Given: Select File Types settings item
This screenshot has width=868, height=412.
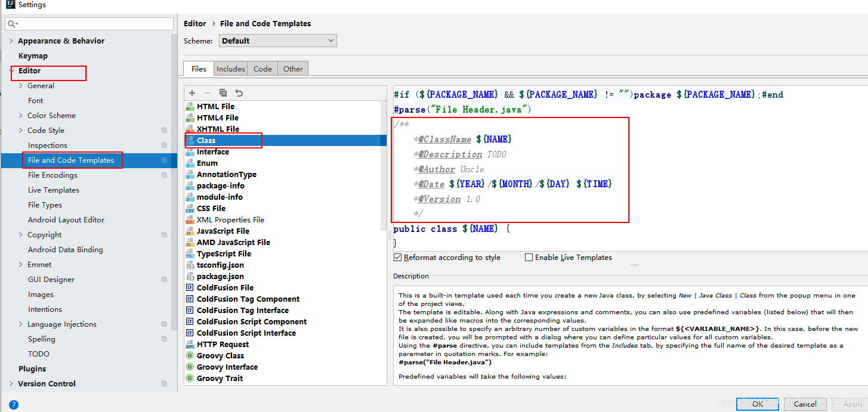Looking at the screenshot, I should pos(45,205).
